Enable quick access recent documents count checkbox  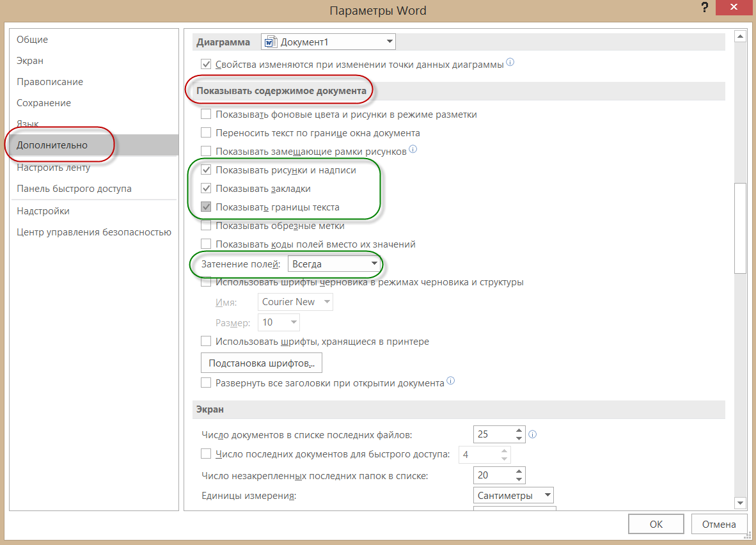coord(206,454)
